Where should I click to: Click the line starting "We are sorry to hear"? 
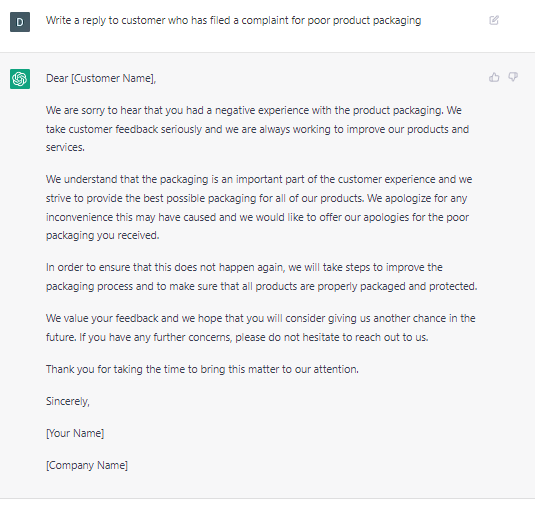[x=254, y=111]
